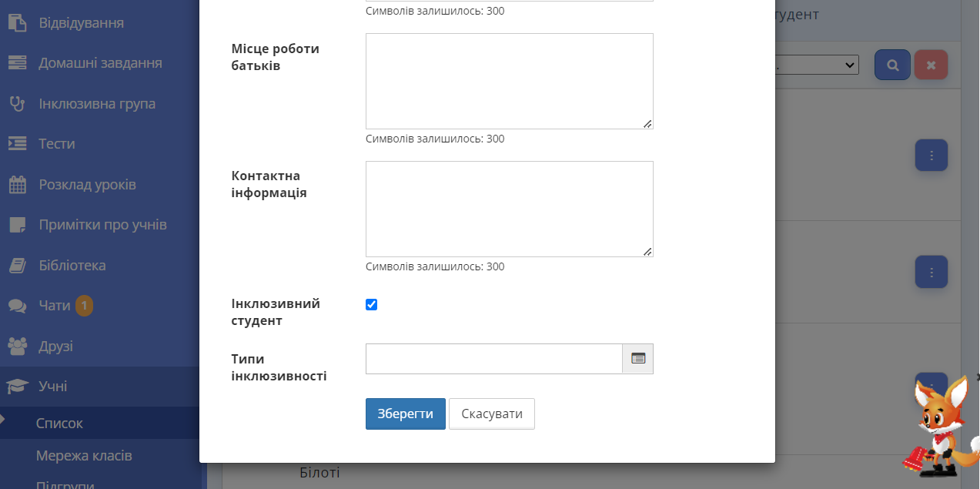
Task: Click the chat bubbles icon for Чати
Action: [x=17, y=306]
